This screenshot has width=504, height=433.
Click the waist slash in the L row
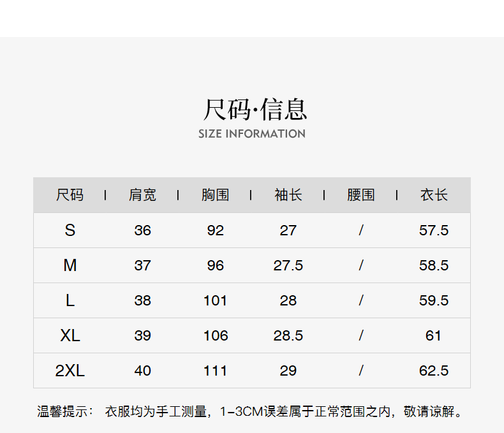click(361, 300)
